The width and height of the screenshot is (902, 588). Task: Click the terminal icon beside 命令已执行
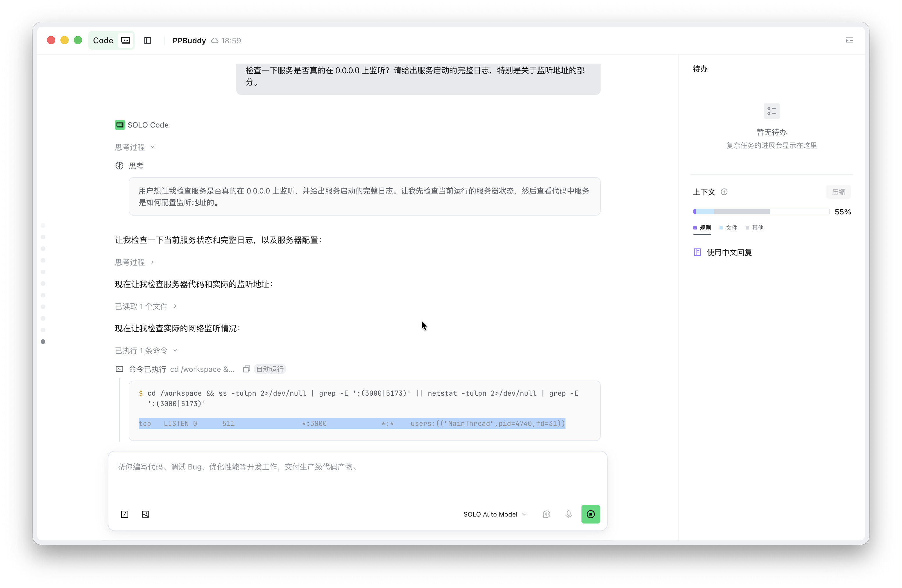click(x=119, y=369)
